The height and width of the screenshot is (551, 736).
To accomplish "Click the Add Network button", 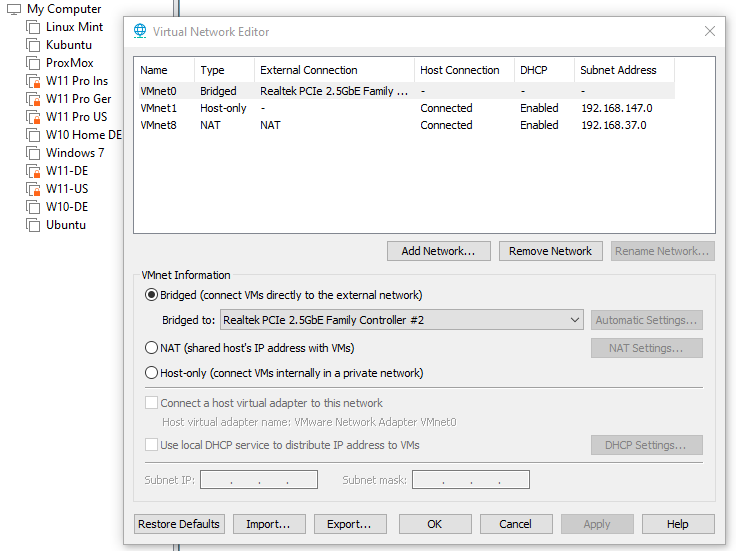I will point(438,251).
